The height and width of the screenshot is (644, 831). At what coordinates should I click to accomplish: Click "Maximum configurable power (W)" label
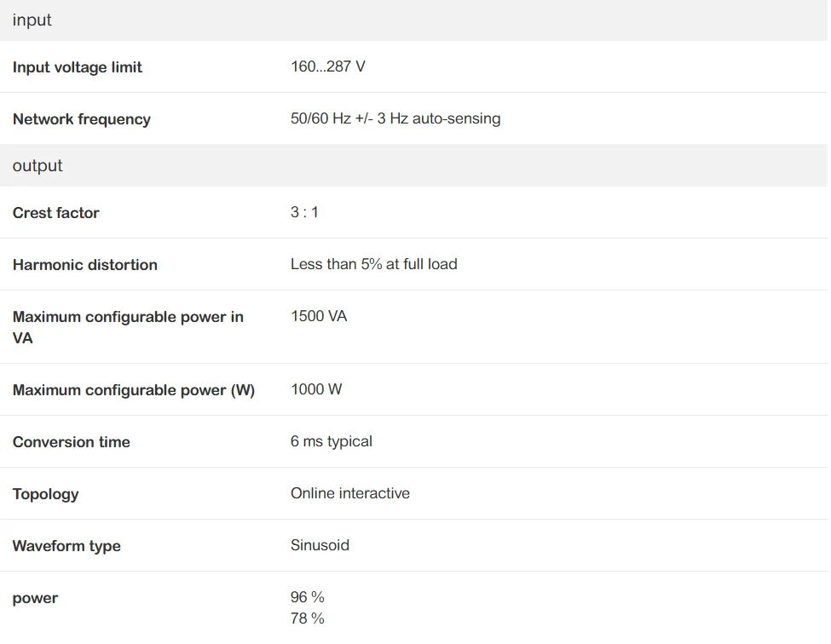coord(134,390)
